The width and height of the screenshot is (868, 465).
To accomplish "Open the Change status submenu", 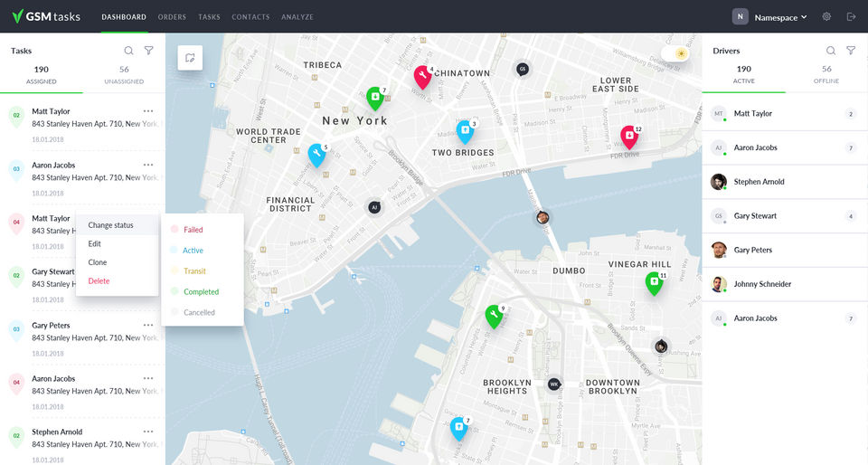I will click(x=118, y=225).
